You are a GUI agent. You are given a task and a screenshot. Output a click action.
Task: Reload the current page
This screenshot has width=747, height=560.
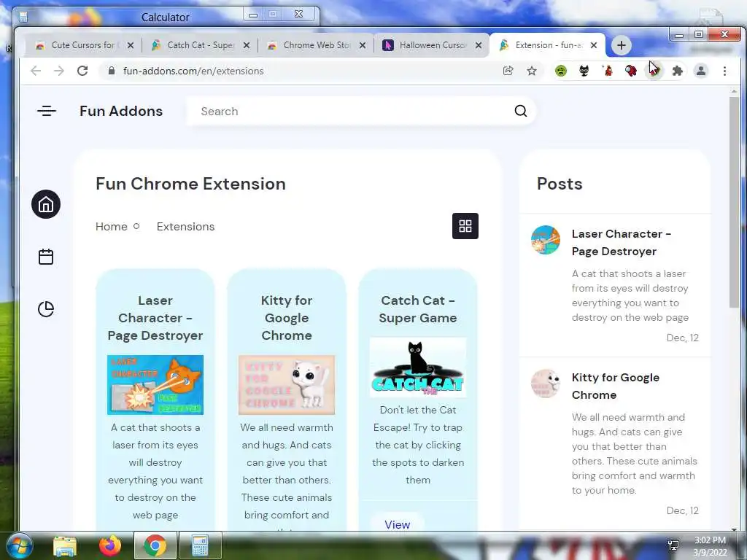point(82,71)
